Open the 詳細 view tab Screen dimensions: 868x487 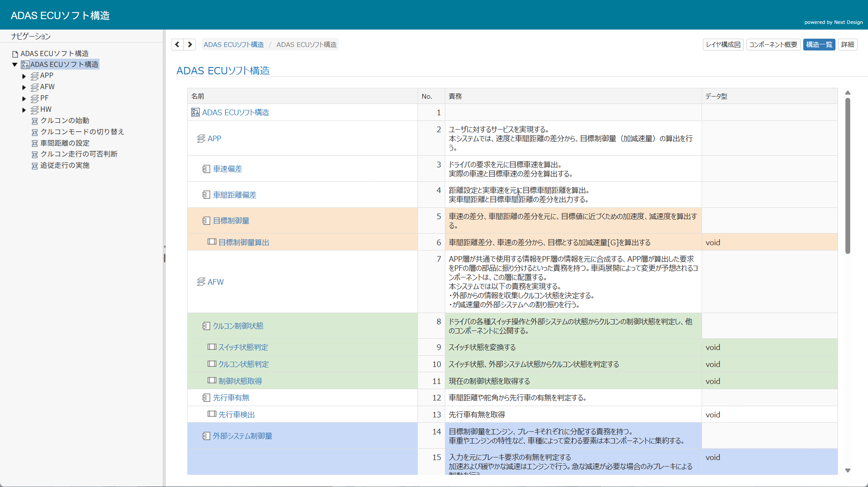click(x=847, y=44)
